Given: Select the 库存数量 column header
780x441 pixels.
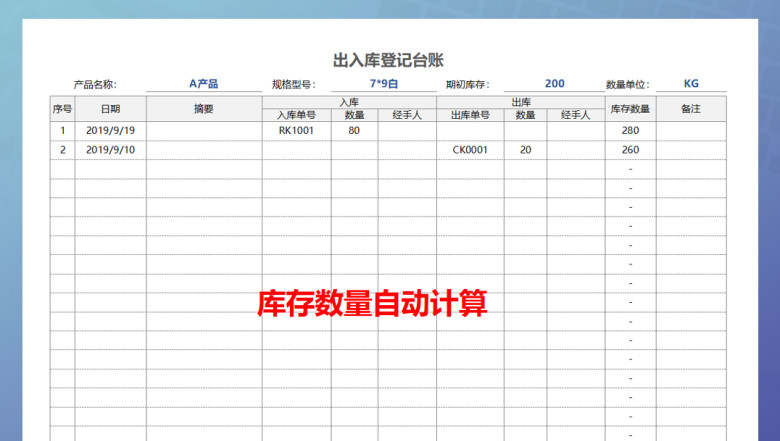Looking at the screenshot, I should click(x=630, y=109).
